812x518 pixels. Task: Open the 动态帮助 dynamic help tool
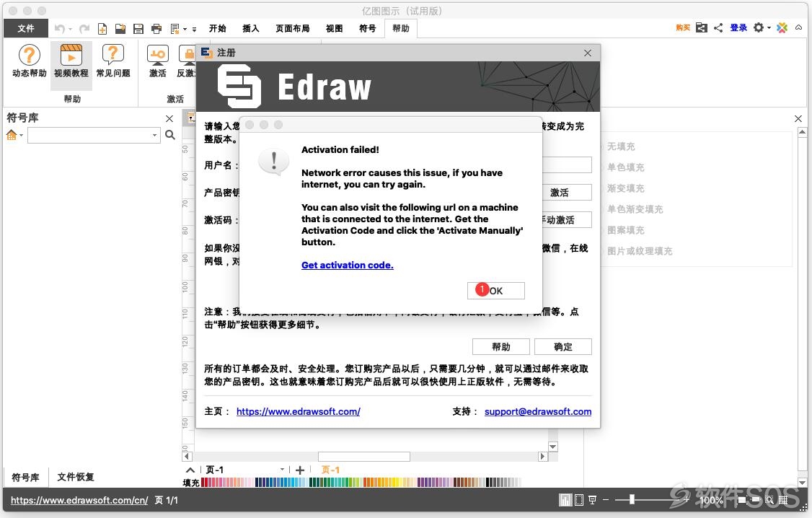click(30, 61)
